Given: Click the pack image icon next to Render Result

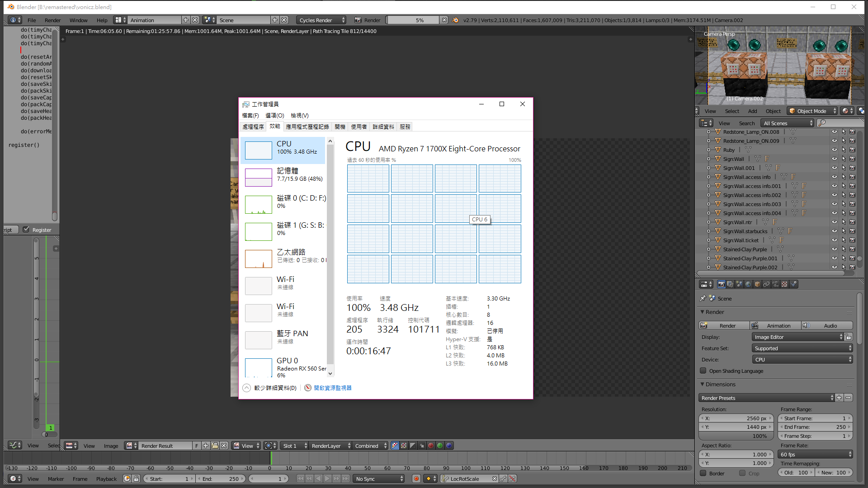Looking at the screenshot, I should (x=215, y=446).
